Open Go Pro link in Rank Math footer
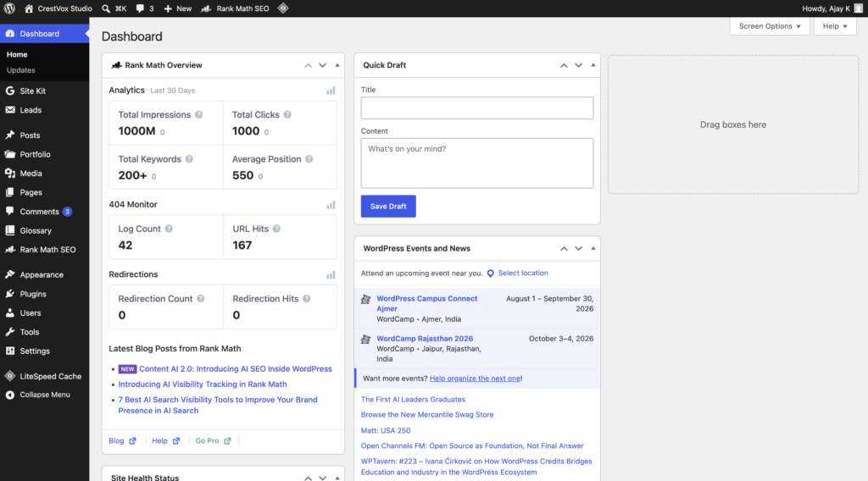 coord(213,440)
